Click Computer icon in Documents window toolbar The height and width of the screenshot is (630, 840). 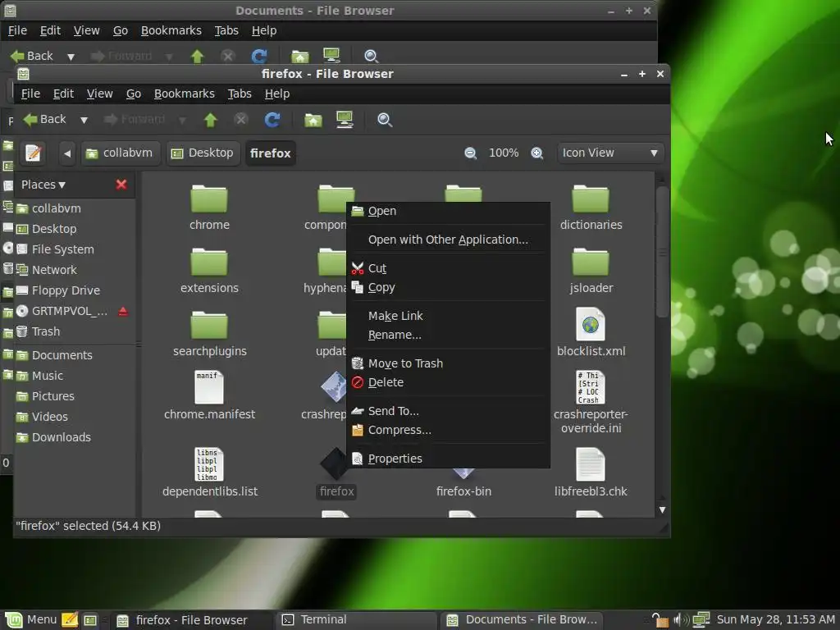tap(331, 56)
